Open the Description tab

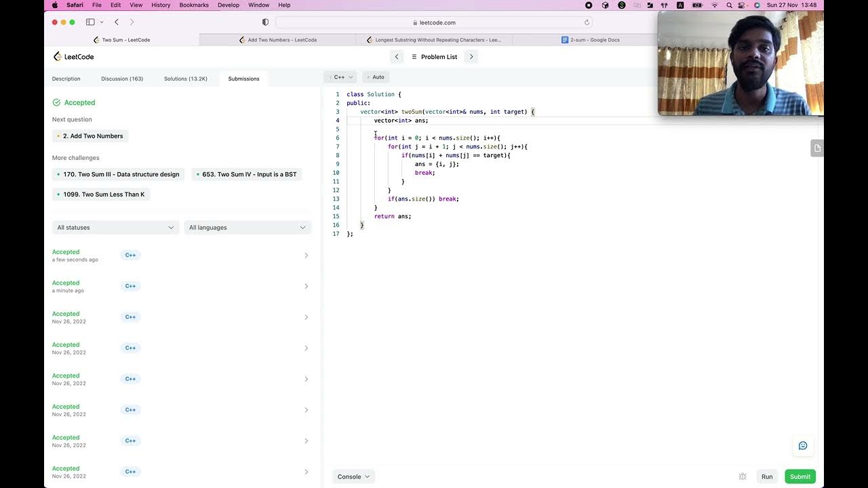click(x=66, y=79)
